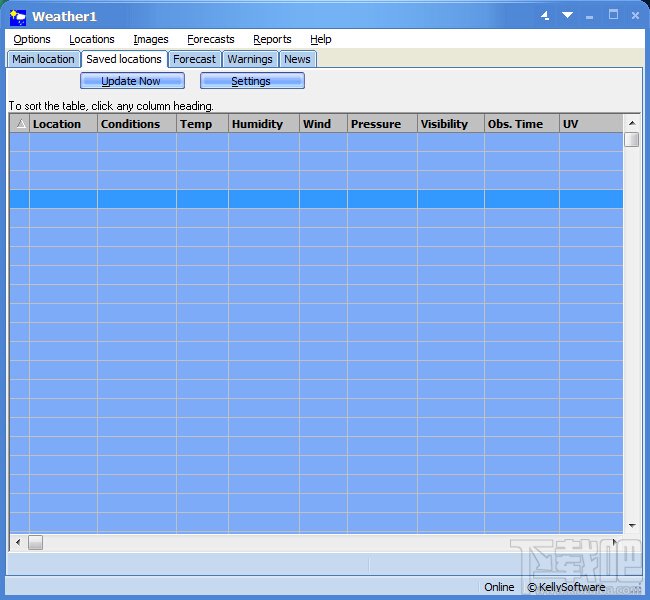The width and height of the screenshot is (650, 600).
Task: Open the Forecasts menu
Action: pyautogui.click(x=211, y=39)
